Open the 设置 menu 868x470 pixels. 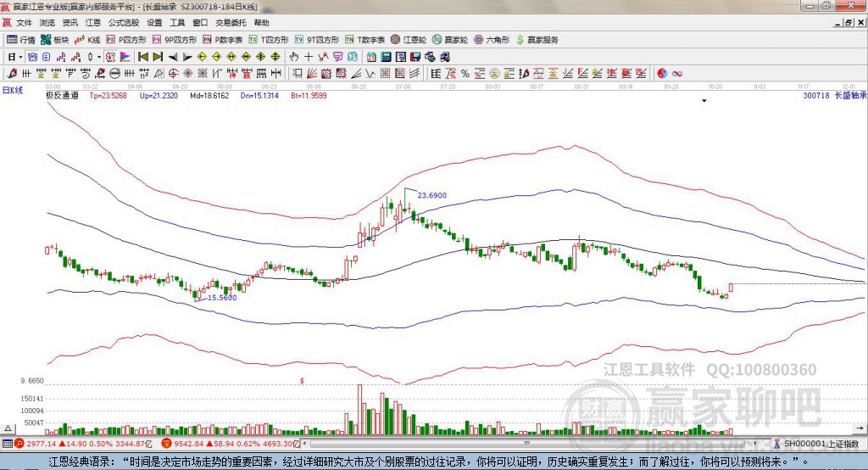(x=154, y=23)
